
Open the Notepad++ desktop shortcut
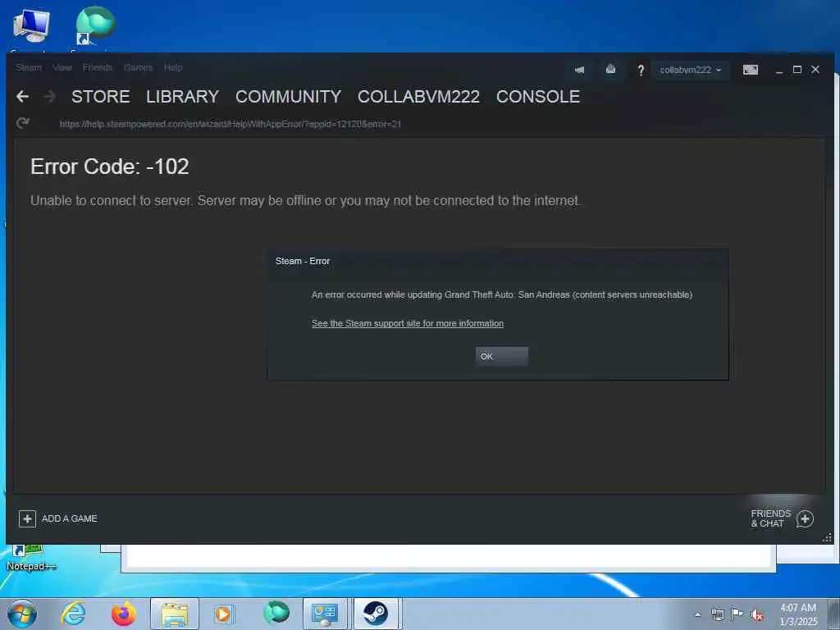[x=31, y=558]
